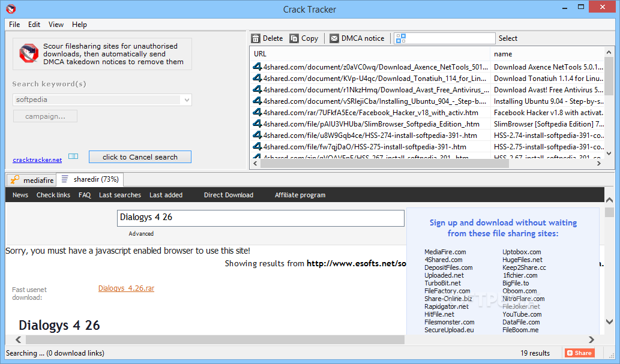This screenshot has width=620, height=364.
Task: Open the File menu
Action: click(x=14, y=25)
